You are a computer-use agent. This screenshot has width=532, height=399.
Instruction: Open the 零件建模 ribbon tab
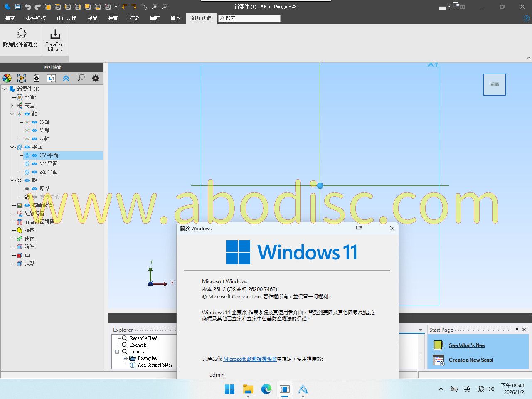pyautogui.click(x=36, y=18)
